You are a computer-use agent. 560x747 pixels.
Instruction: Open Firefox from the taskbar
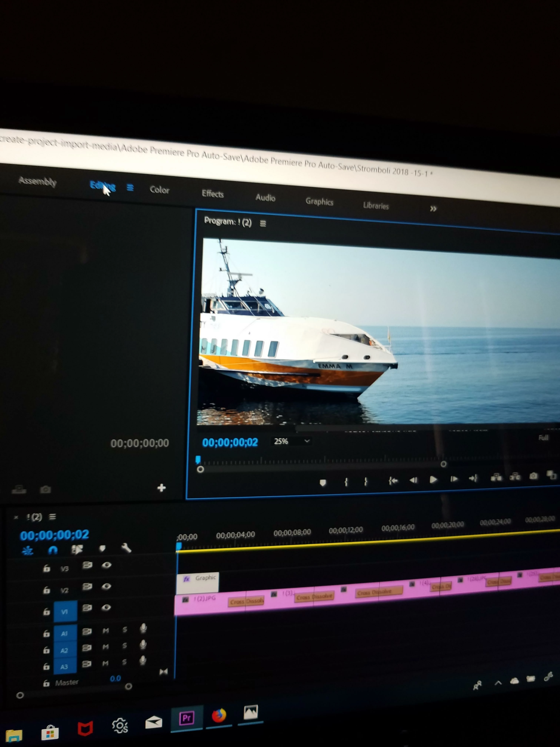[219, 715]
